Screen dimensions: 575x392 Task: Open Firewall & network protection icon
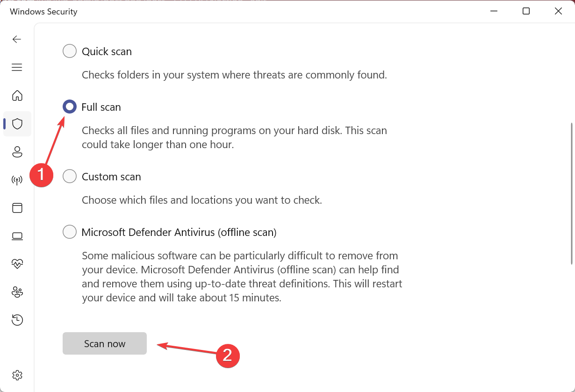17,180
